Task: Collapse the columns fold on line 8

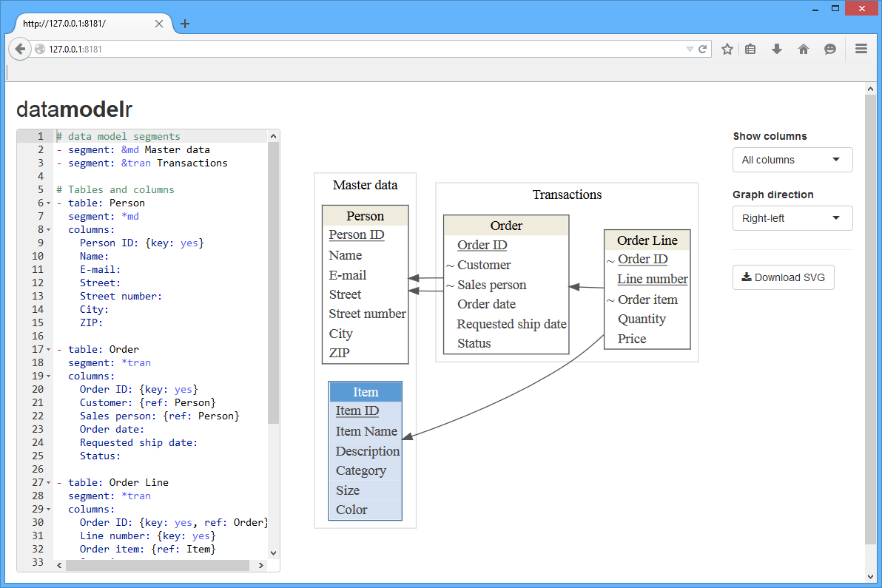Action: pyautogui.click(x=48, y=230)
